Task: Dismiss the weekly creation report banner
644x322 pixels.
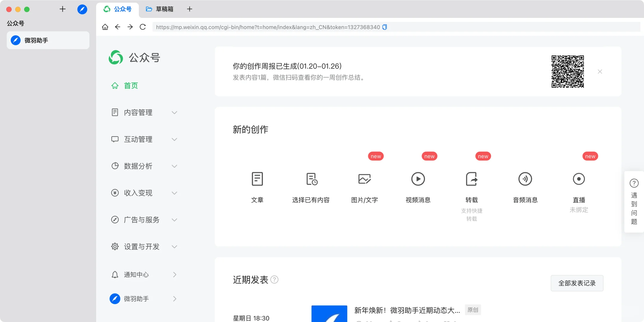Action: tap(600, 71)
